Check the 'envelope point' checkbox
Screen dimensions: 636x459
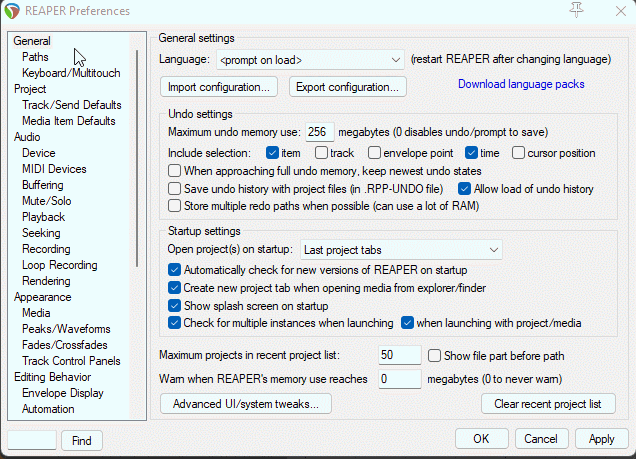[374, 153]
